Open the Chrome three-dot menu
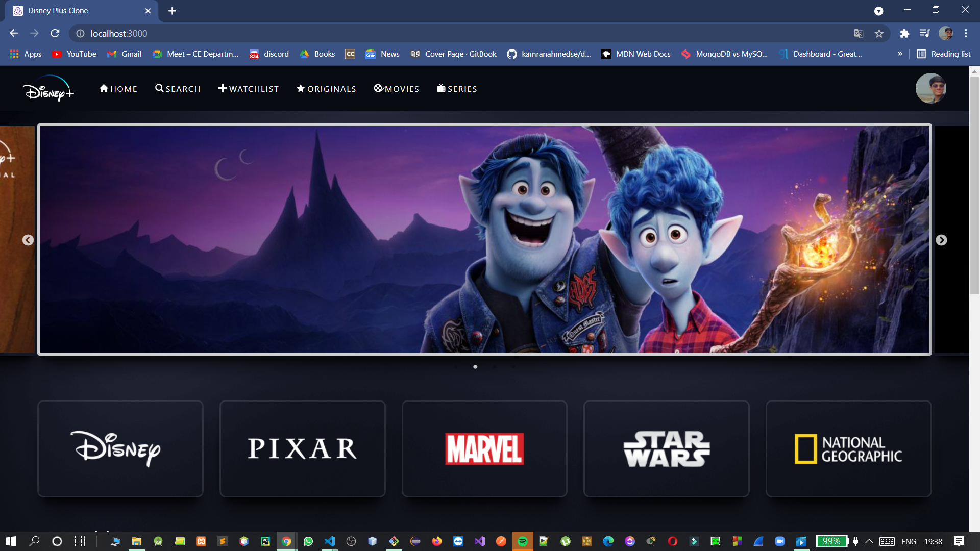 click(966, 33)
